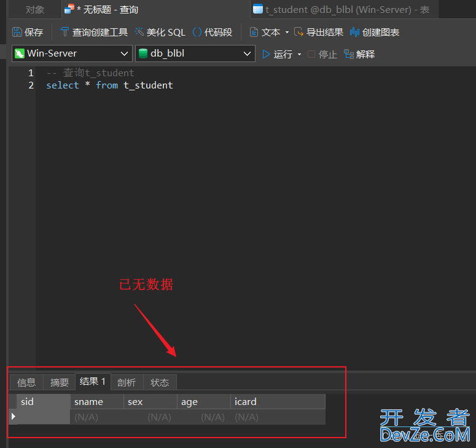Open the 结果 1 result tab
This screenshot has height=448, width=476.
93,382
